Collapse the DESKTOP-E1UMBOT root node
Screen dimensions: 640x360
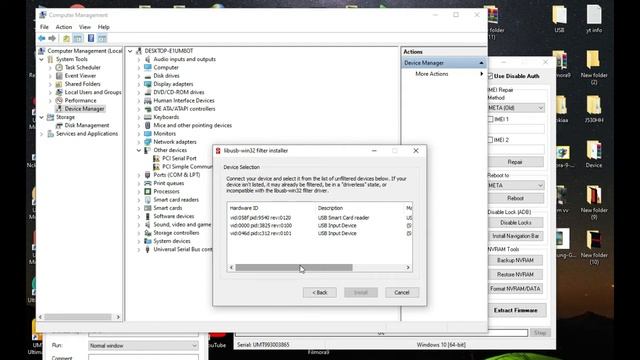130,51
